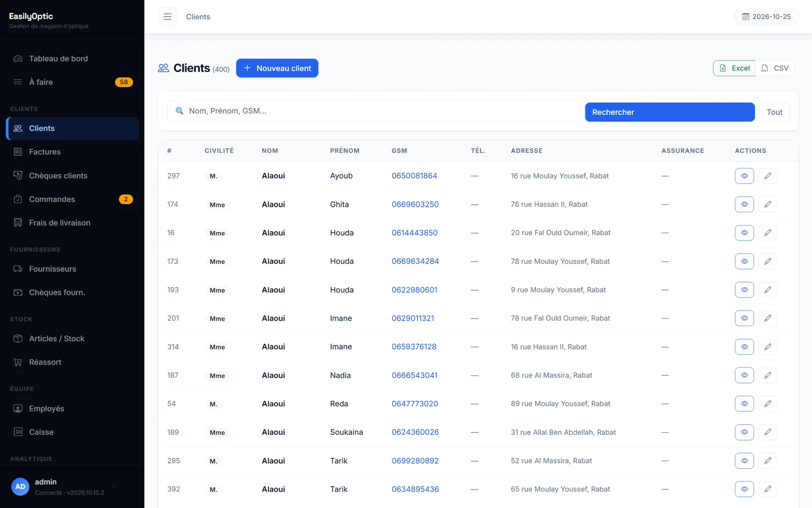Screen dimensions: 812x508
Task: View client 285 Tarik Alaoui (eye icon)
Action: click(x=745, y=460)
